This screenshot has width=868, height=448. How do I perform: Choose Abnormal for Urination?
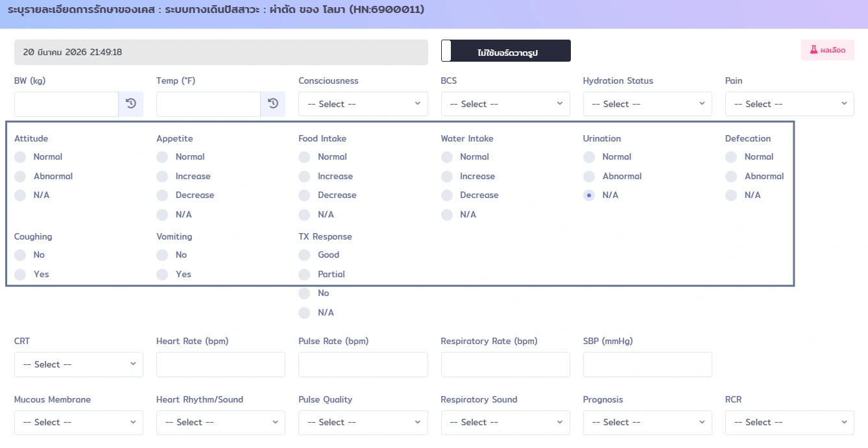click(589, 177)
